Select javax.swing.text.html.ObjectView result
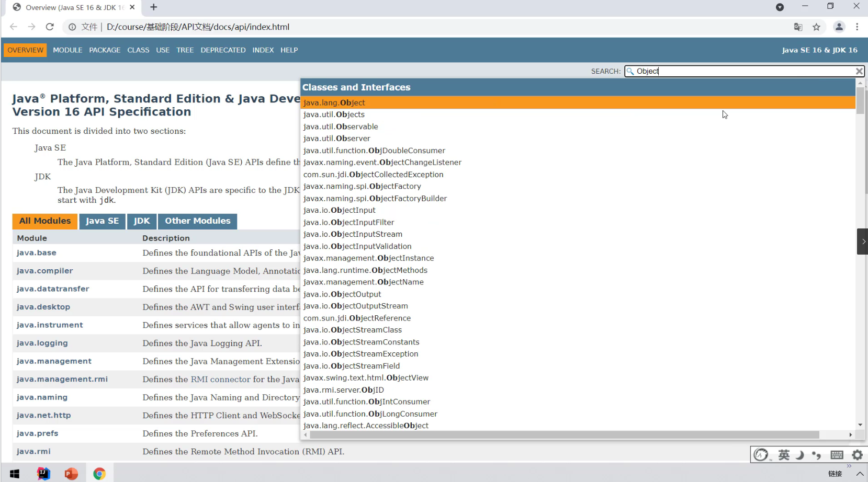 coord(578,377)
